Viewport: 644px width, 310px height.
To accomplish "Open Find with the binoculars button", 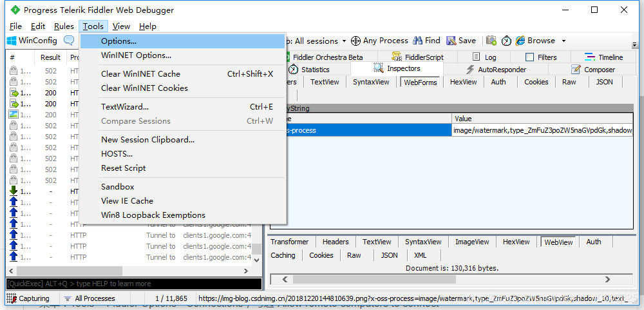I will (426, 41).
